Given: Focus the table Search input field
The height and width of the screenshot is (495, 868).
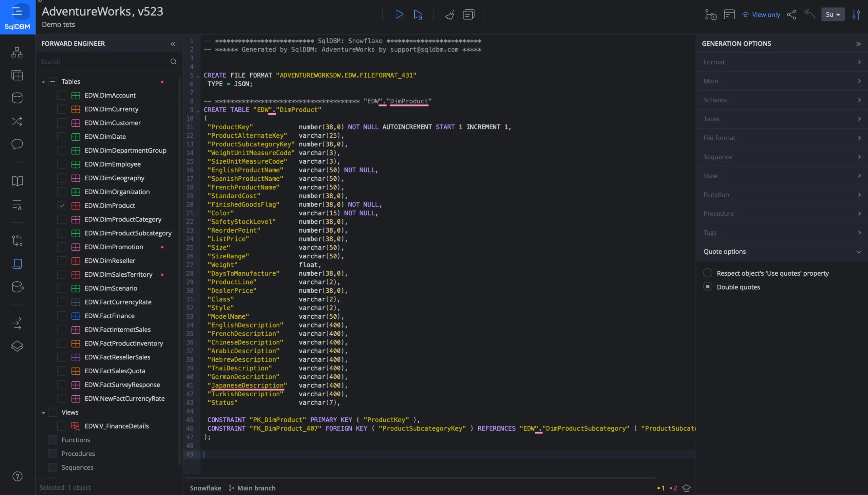Looking at the screenshot, I should coord(104,61).
